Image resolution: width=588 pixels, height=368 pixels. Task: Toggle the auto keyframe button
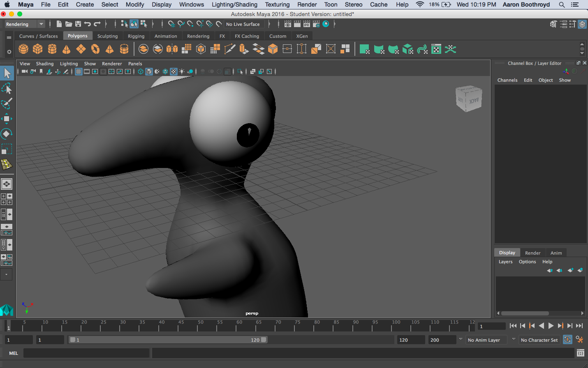567,340
